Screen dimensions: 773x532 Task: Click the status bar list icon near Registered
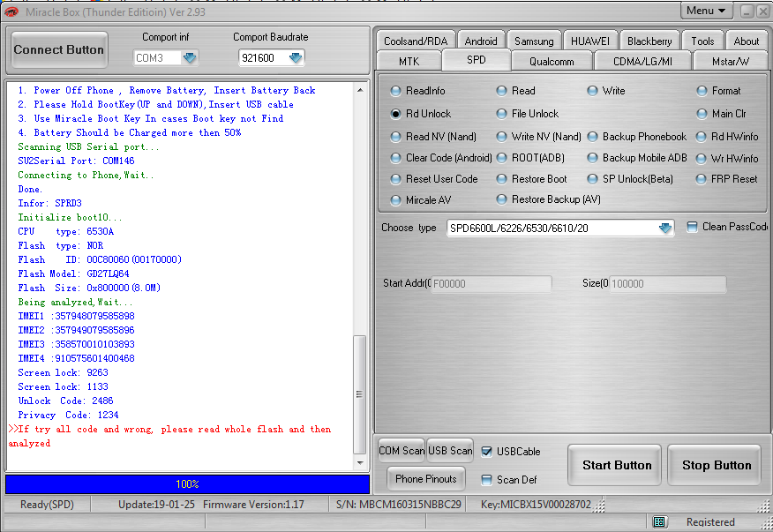pos(659,521)
